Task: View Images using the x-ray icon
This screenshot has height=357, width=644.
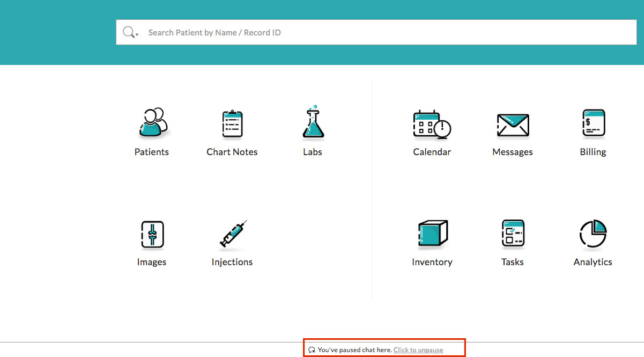Action: coord(152,235)
